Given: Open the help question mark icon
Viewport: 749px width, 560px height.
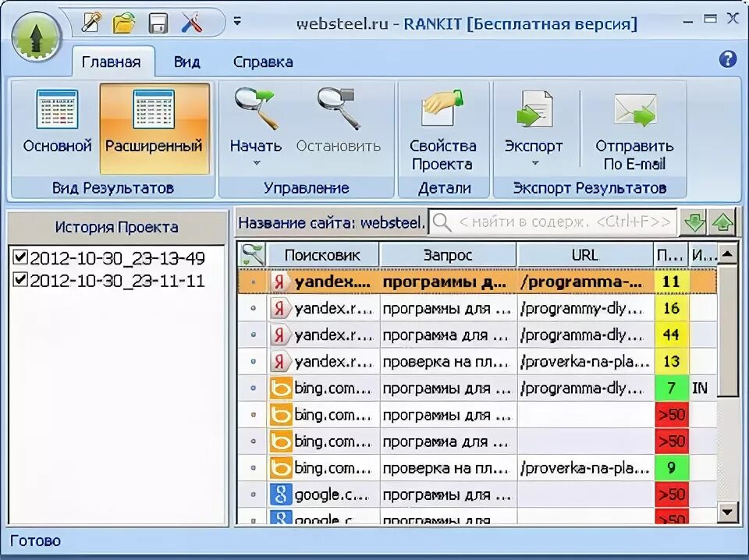Looking at the screenshot, I should (727, 59).
